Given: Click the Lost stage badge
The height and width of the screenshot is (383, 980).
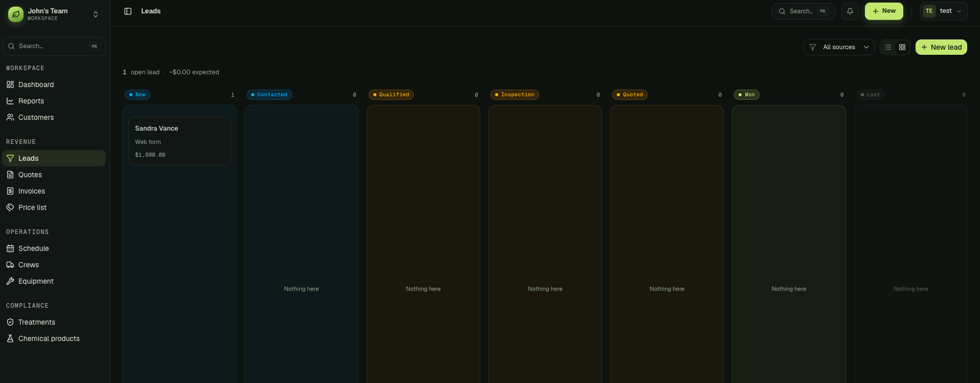Looking at the screenshot, I should pos(870,95).
